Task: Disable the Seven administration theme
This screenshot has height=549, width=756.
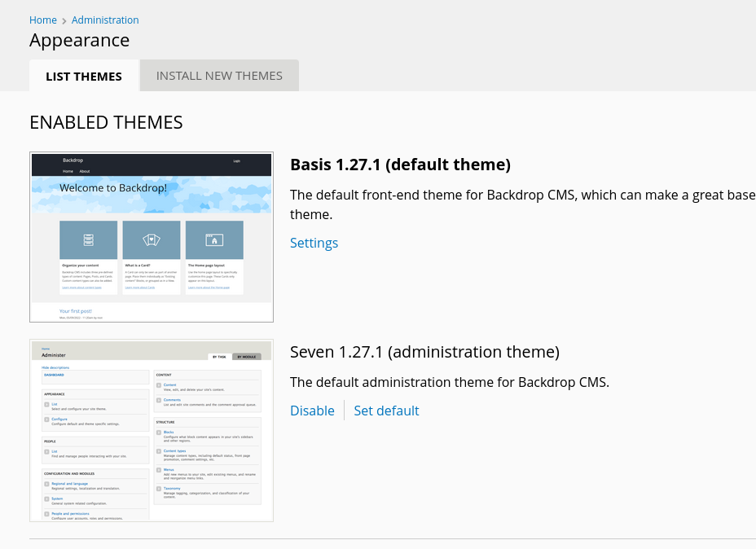Action: (x=312, y=411)
